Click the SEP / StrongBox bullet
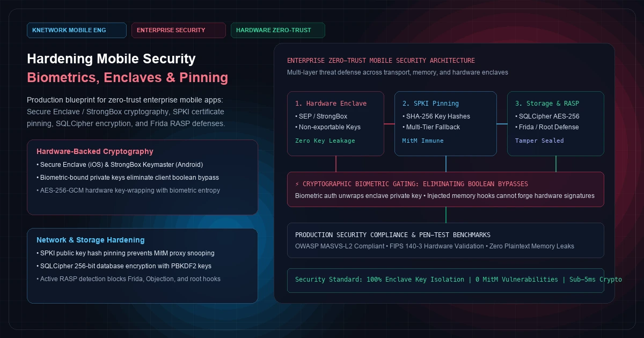644x338 pixels. point(321,116)
